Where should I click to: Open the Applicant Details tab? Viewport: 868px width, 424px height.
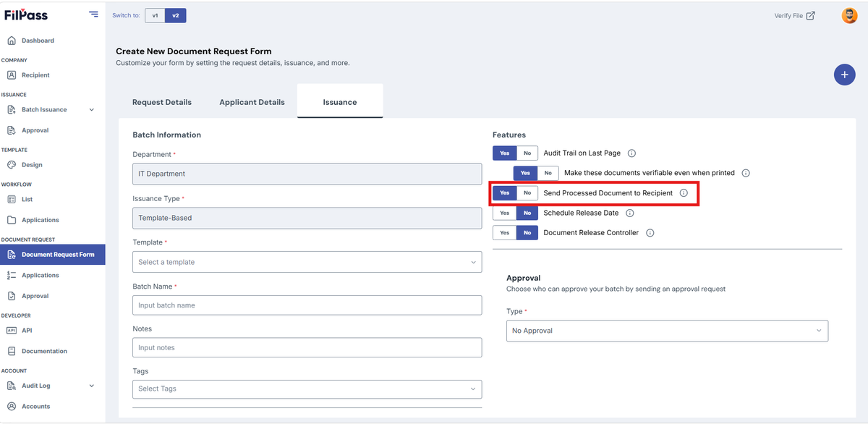pyautogui.click(x=252, y=102)
